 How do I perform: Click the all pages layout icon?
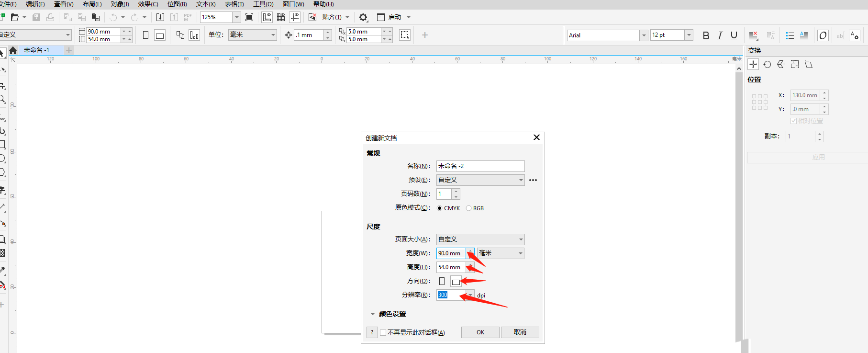click(x=180, y=35)
